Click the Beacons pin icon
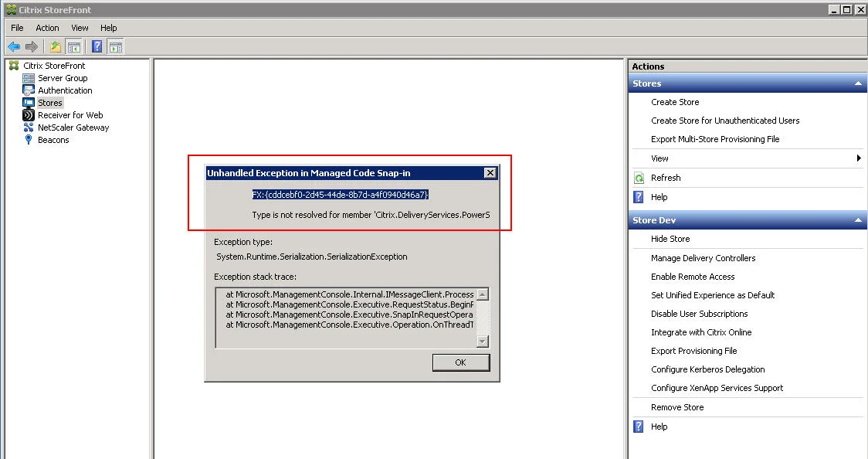The width and height of the screenshot is (868, 459). 29,140
